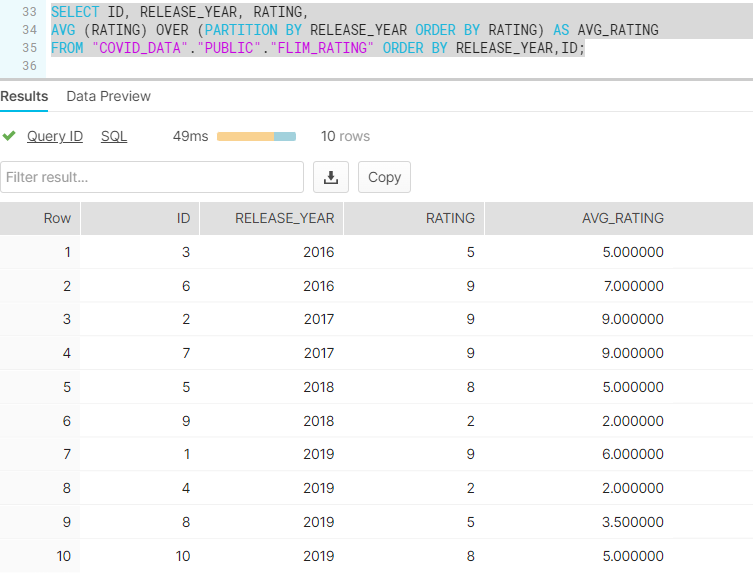
Task: Click the "FLIM_RATING" table name in query
Action: pyautogui.click(x=322, y=48)
